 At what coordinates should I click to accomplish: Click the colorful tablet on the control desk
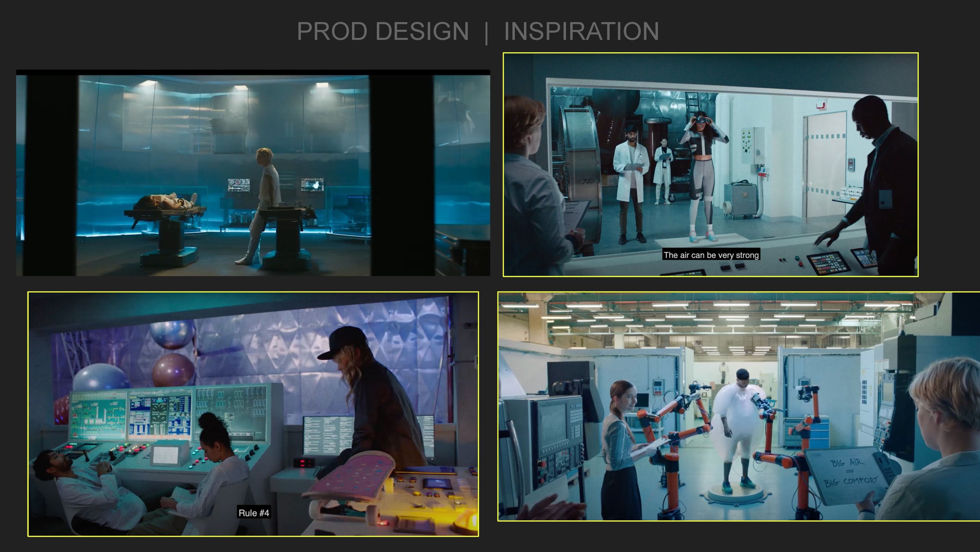click(x=828, y=263)
